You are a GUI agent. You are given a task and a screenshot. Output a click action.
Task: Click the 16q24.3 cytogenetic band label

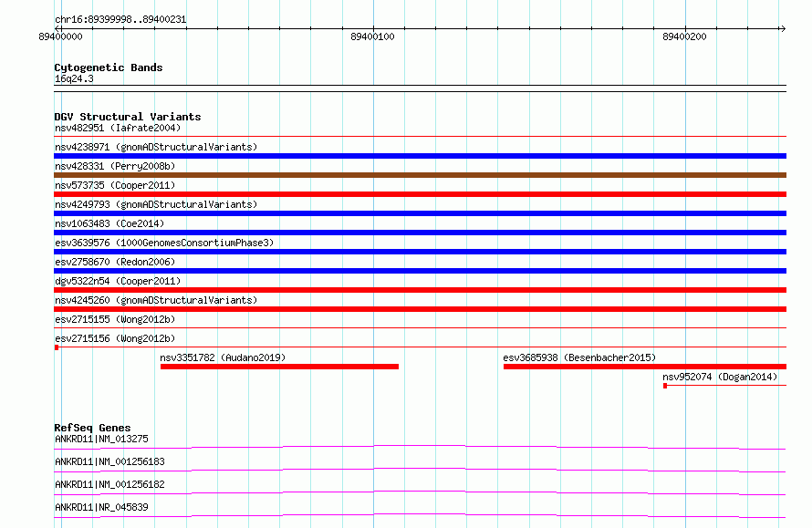pos(74,78)
